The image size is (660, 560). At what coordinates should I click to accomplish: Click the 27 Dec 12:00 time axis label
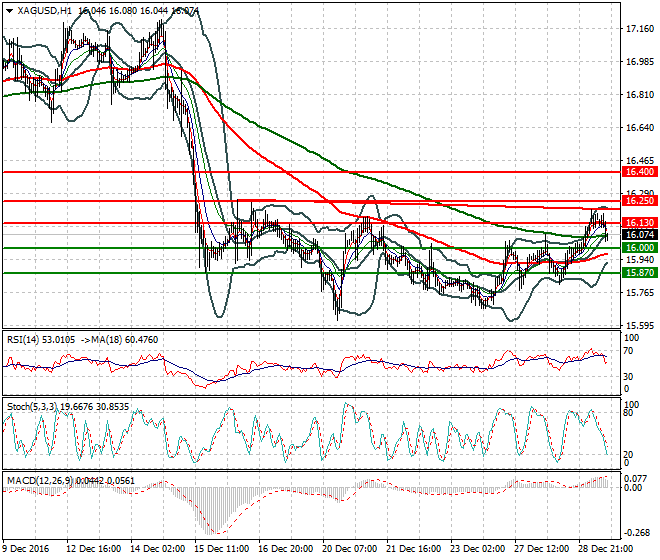[541, 549]
